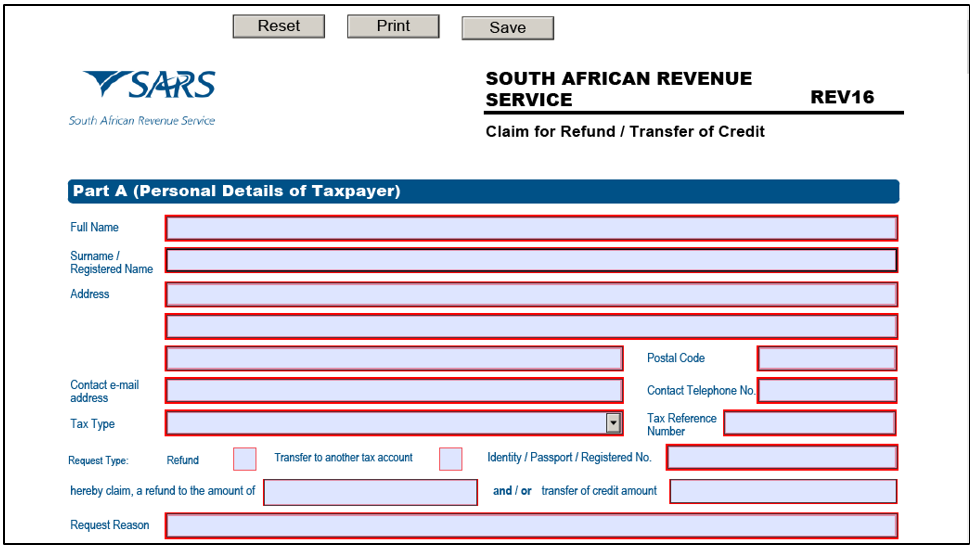Click the 'Postal Code' label
Screen dimensions: 972x546
point(676,358)
